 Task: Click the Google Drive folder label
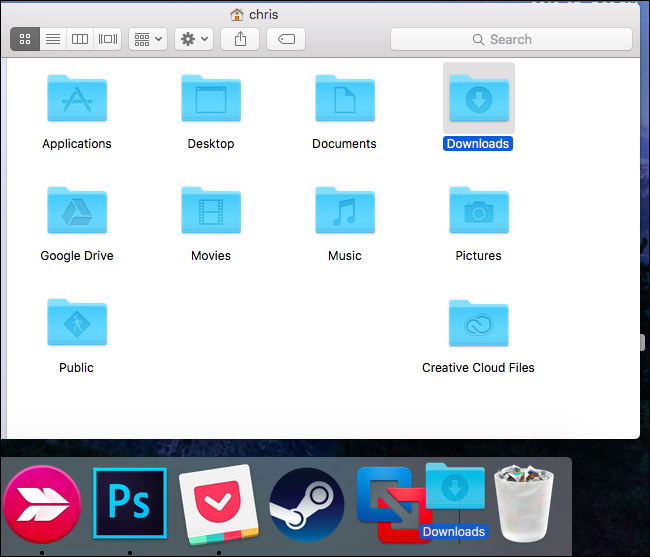77,256
